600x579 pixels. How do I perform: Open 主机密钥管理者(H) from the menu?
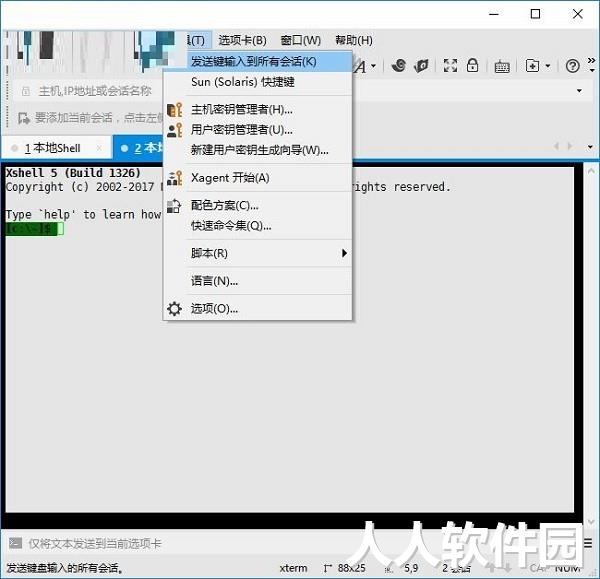[x=258, y=110]
